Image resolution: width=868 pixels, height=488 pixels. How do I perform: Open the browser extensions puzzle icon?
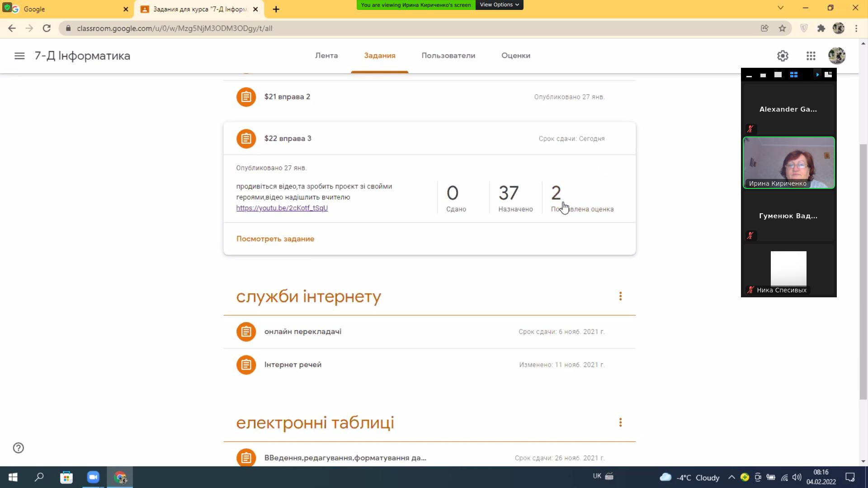point(821,28)
